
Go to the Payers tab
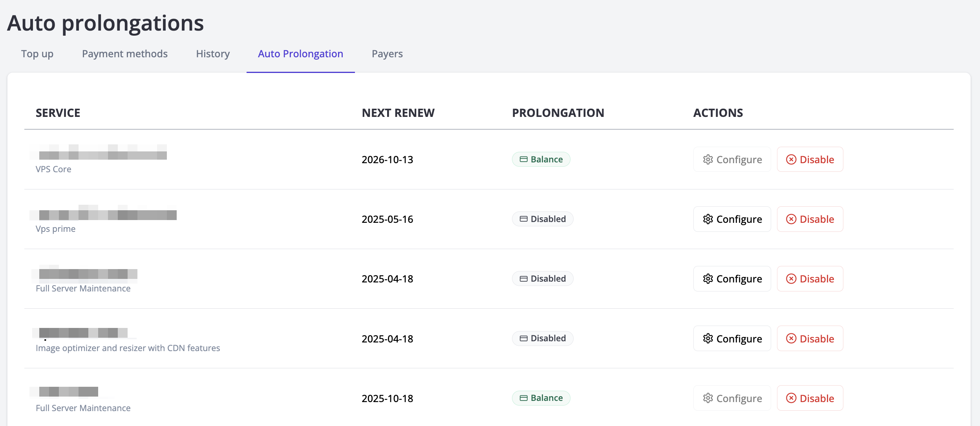click(x=387, y=54)
